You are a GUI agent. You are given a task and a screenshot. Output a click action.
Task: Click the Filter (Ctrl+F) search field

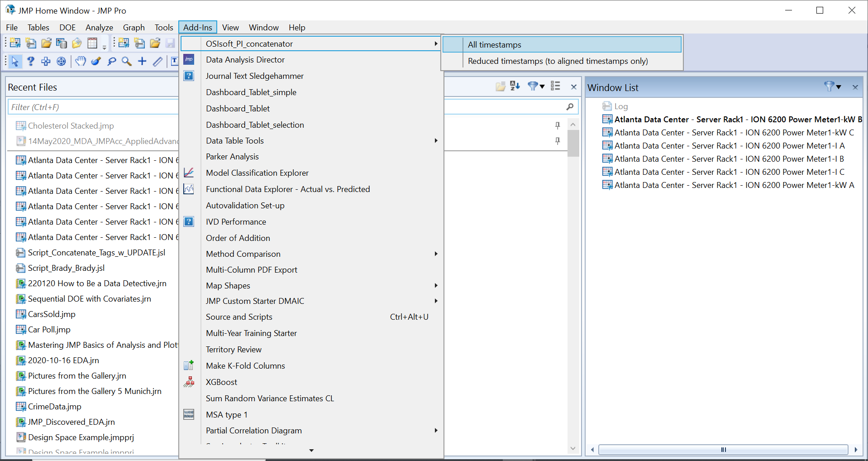click(91, 106)
